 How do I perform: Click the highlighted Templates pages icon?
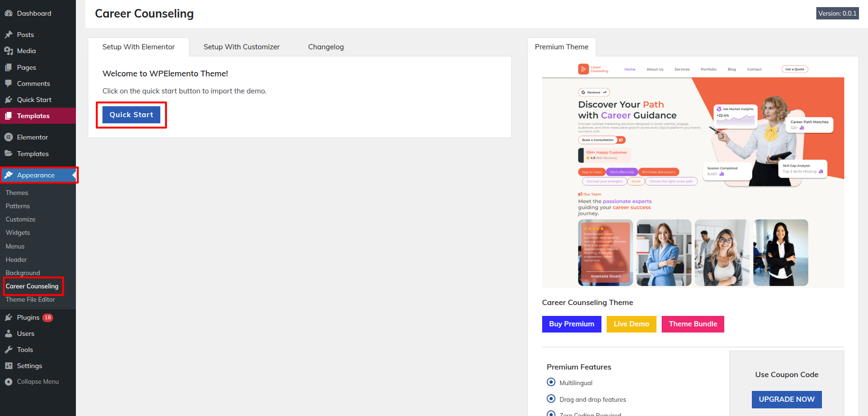pyautogui.click(x=9, y=116)
